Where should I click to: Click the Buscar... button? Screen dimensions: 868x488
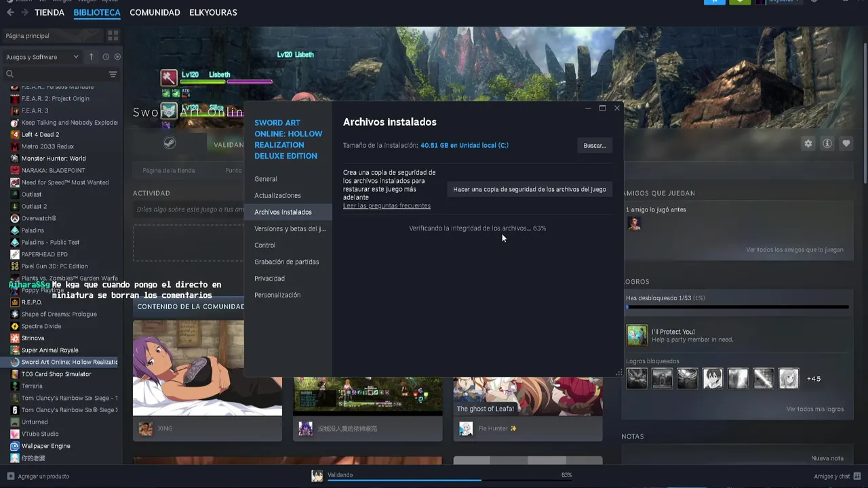click(x=595, y=145)
